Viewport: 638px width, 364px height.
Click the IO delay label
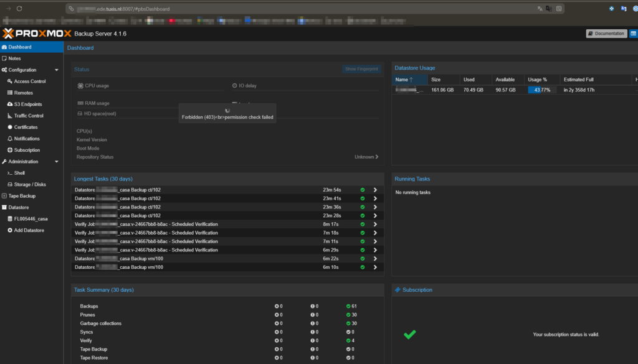click(x=247, y=86)
